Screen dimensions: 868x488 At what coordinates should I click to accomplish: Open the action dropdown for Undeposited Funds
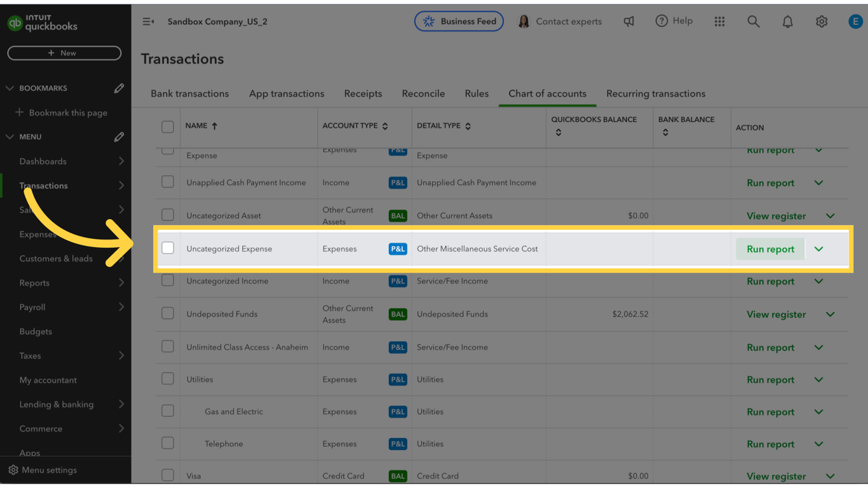(x=830, y=315)
